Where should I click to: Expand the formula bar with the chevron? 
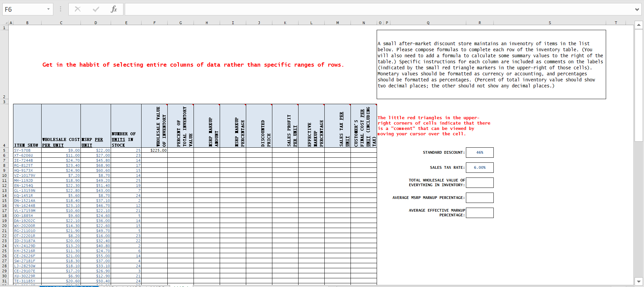pyautogui.click(x=637, y=9)
